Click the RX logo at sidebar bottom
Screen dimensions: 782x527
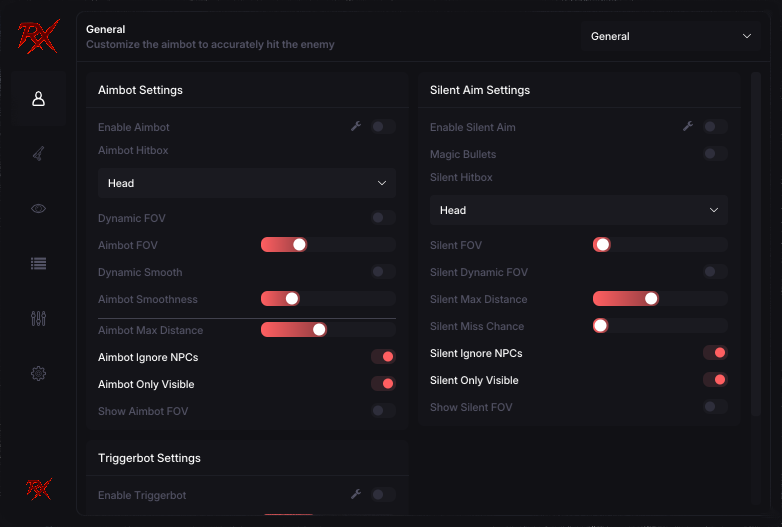point(38,489)
